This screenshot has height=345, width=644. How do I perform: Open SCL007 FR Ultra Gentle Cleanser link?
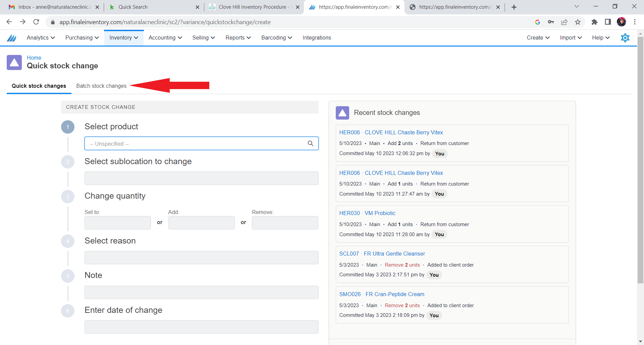382,254
